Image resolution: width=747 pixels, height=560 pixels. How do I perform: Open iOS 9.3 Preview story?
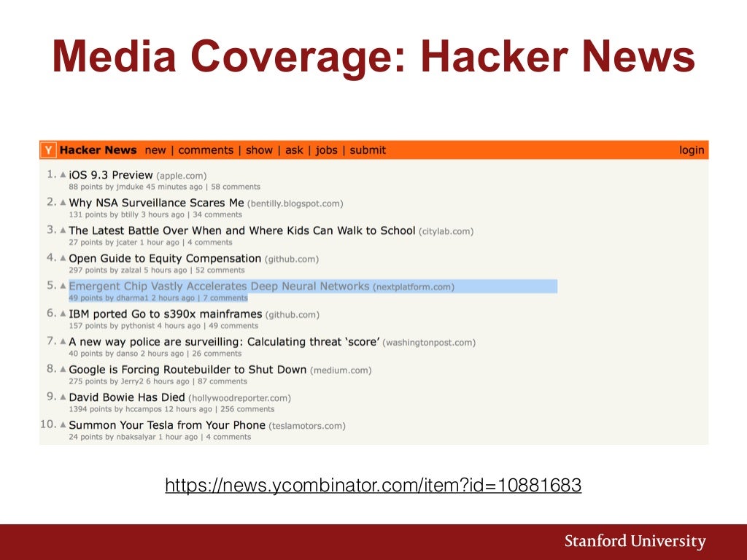[x=111, y=175]
